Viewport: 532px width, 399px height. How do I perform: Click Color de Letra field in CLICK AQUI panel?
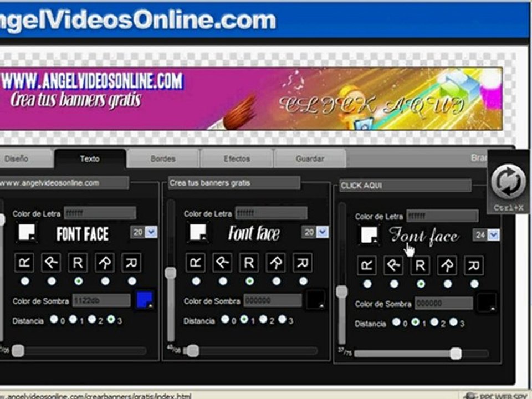(x=442, y=216)
